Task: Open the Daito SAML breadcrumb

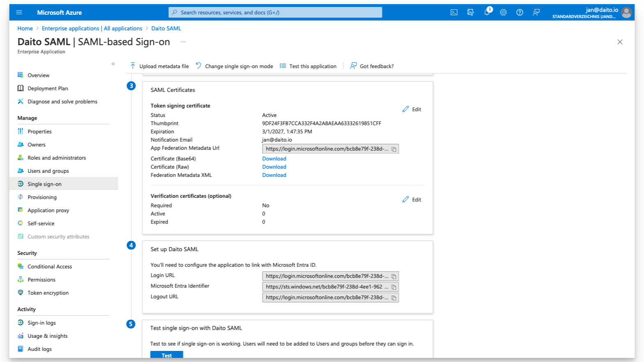Action: [x=166, y=28]
